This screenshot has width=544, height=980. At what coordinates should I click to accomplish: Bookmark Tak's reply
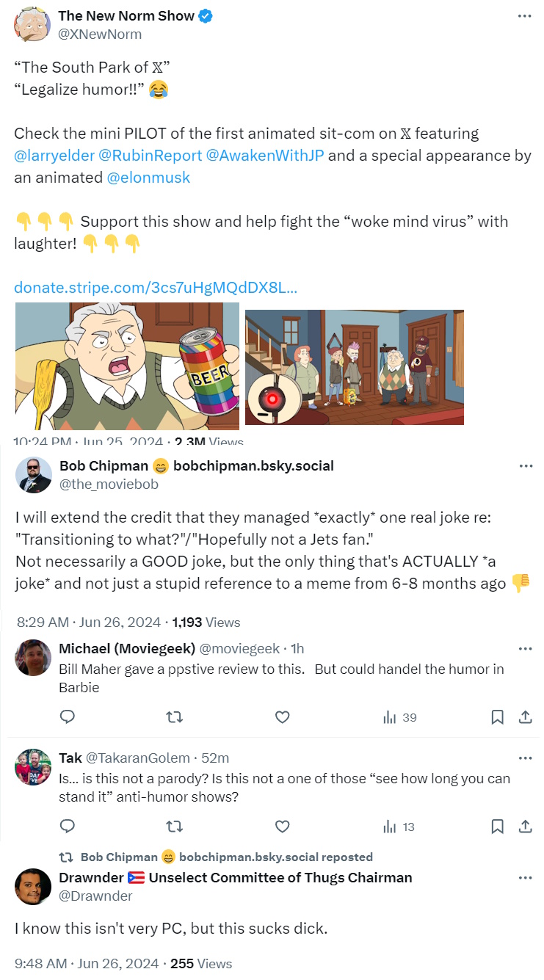[497, 827]
